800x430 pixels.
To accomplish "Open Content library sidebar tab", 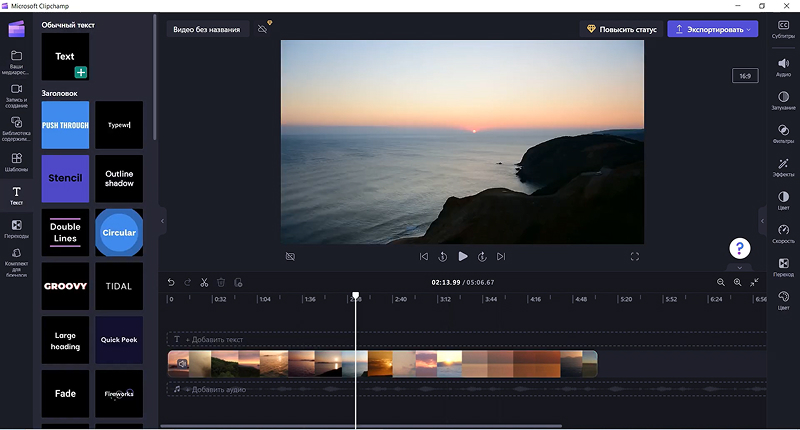I will (x=16, y=129).
